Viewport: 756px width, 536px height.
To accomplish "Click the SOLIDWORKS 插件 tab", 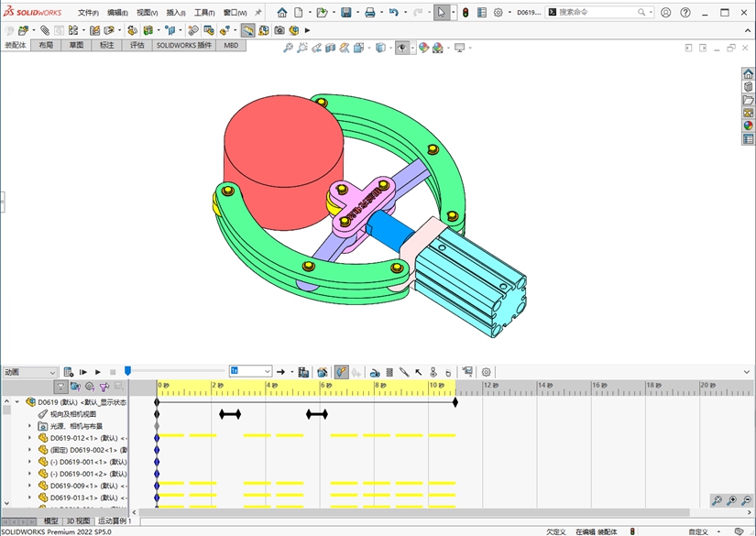I will [x=183, y=45].
